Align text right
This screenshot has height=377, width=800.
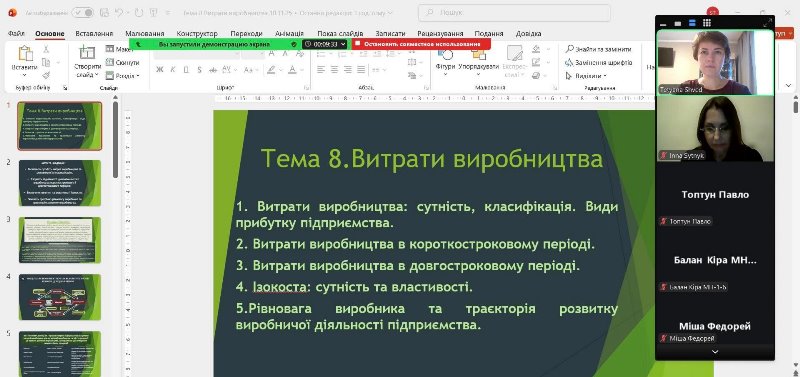pyautogui.click(x=347, y=69)
